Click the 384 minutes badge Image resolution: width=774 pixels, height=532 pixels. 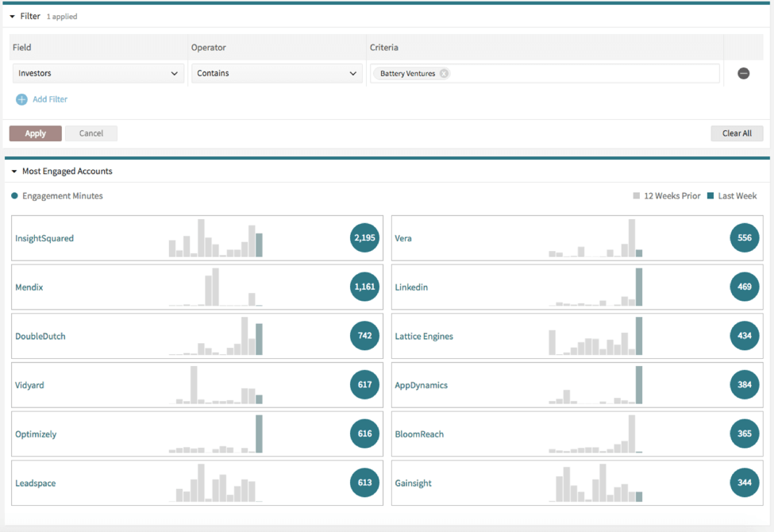point(745,384)
